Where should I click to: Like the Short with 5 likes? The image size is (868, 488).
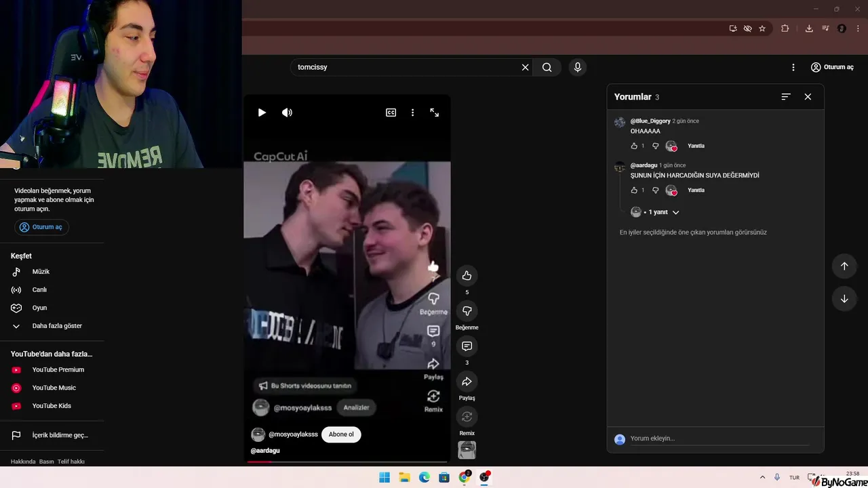tap(467, 275)
